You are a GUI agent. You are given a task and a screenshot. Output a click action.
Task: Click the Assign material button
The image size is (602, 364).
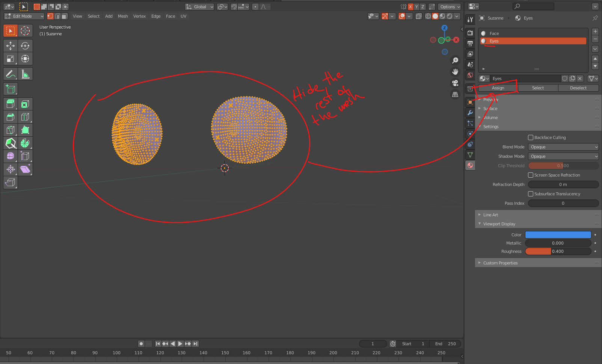[498, 88]
